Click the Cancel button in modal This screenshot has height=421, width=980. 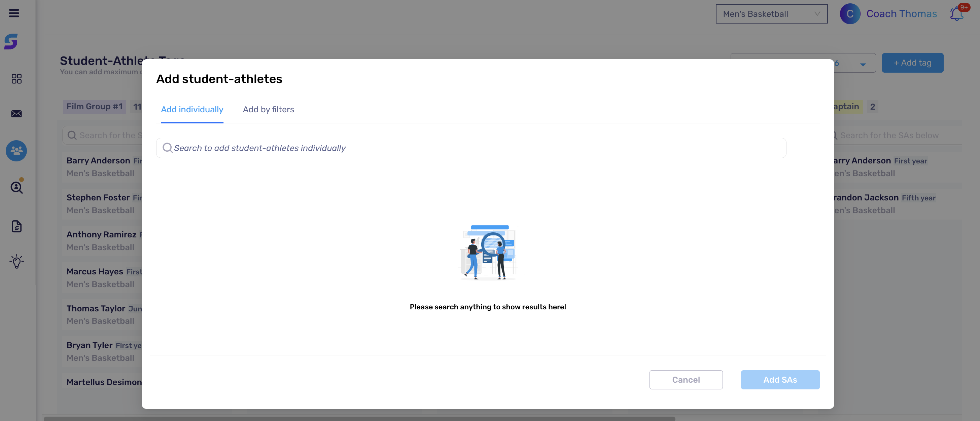point(686,380)
